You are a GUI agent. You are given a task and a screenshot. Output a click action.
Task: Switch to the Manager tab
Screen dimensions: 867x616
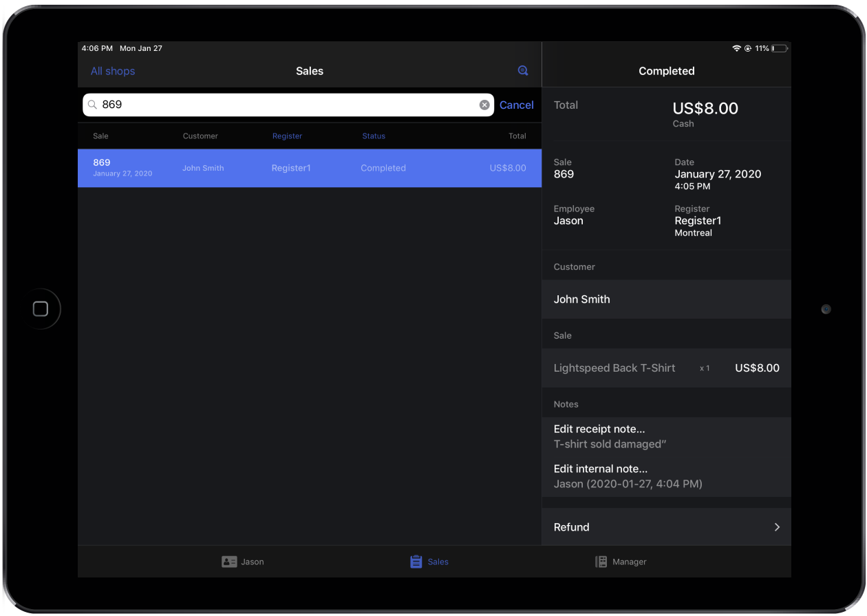(x=621, y=562)
